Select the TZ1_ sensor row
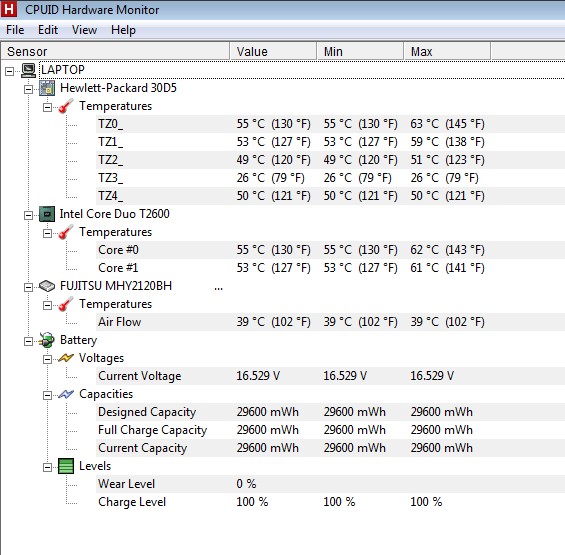 330,142
